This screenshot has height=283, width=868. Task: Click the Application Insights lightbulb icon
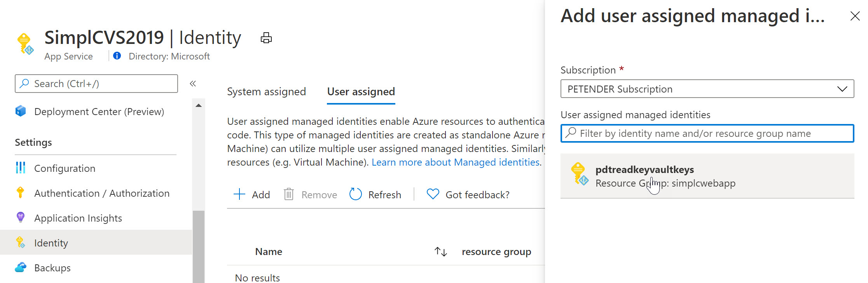point(21,218)
